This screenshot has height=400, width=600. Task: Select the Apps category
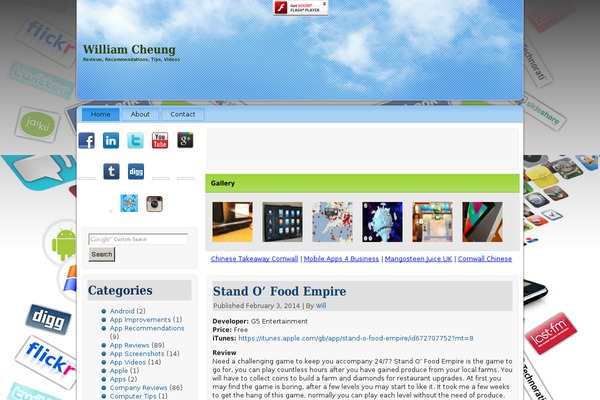coord(118,379)
